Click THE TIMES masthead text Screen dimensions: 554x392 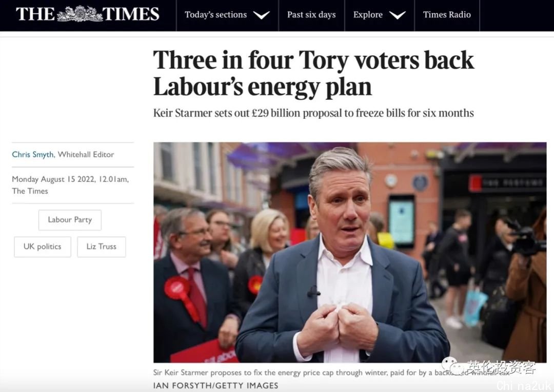click(87, 14)
